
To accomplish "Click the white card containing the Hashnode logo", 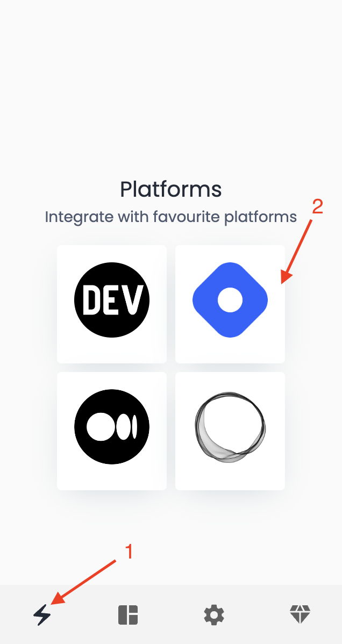I will point(230,304).
